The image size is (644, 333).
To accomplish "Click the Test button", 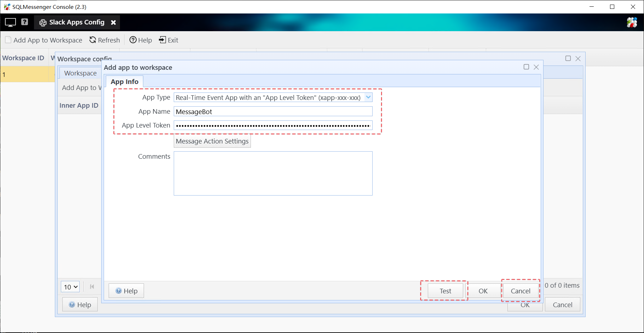I will click(x=445, y=291).
